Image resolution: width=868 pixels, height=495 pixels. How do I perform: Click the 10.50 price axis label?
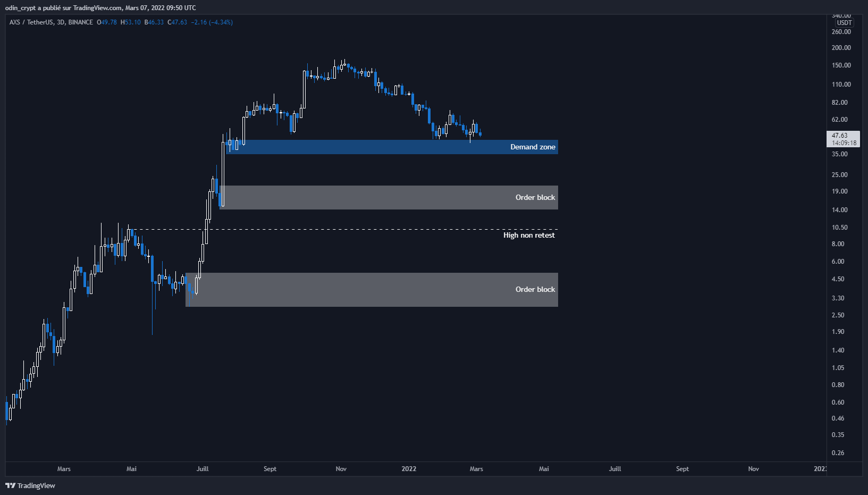point(840,228)
